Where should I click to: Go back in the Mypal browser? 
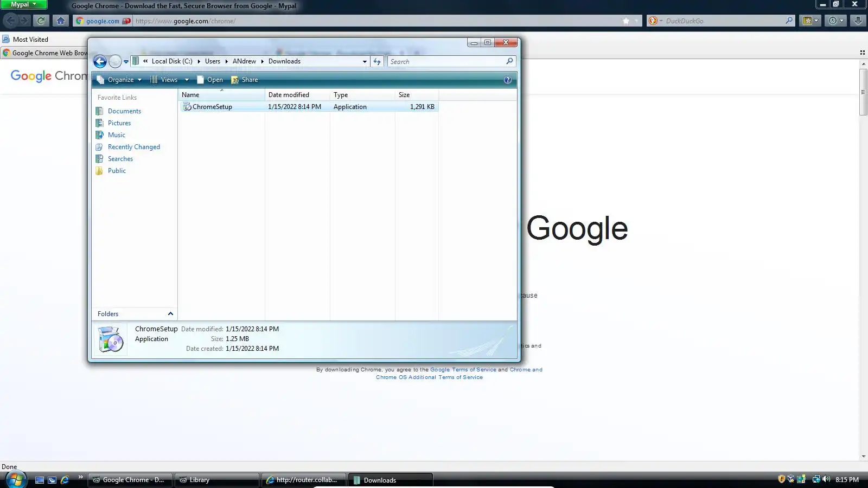[x=10, y=21]
